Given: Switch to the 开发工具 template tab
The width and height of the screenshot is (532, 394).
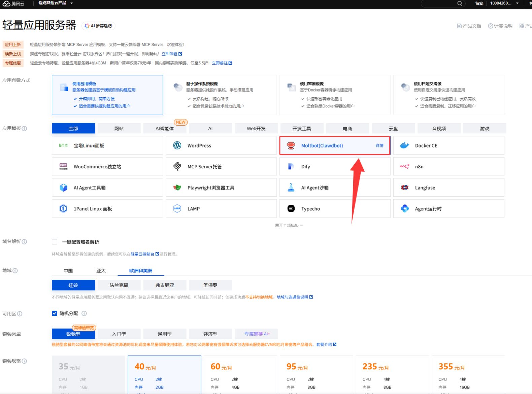Looking at the screenshot, I should pos(302,128).
